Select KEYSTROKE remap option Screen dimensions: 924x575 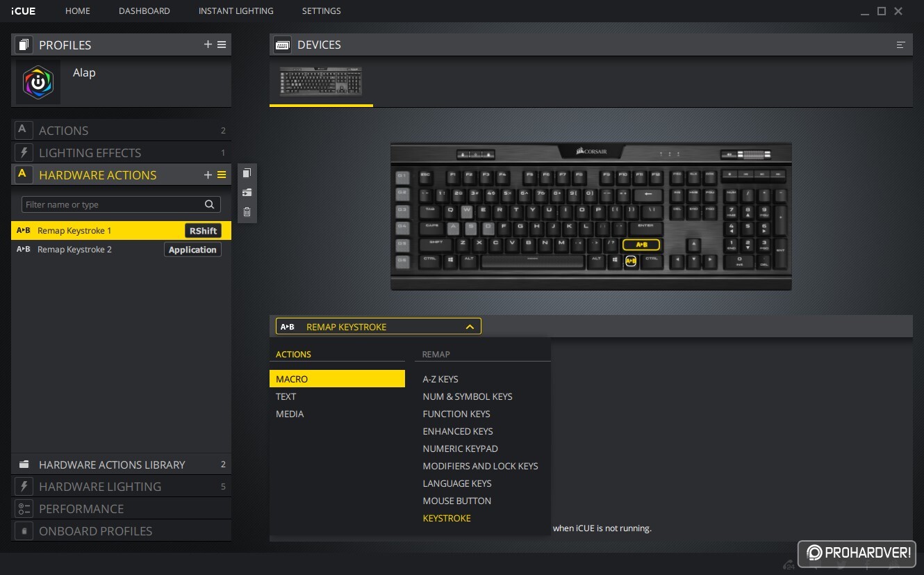pyautogui.click(x=447, y=518)
